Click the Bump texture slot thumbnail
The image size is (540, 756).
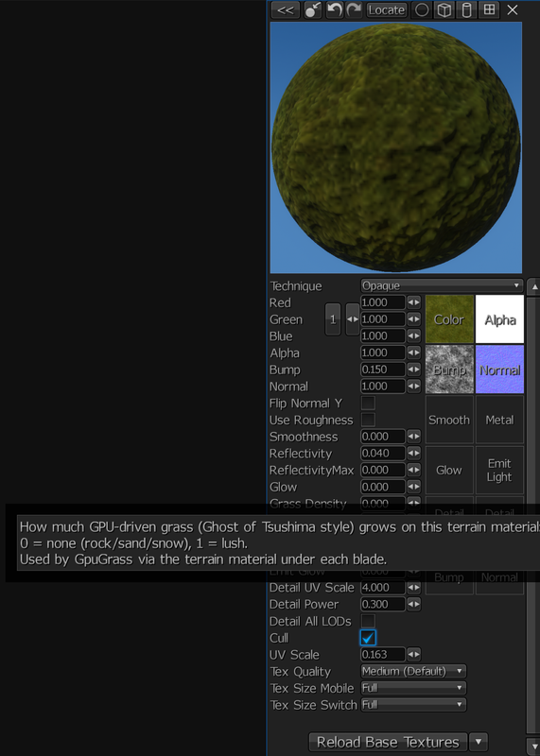[x=449, y=369]
